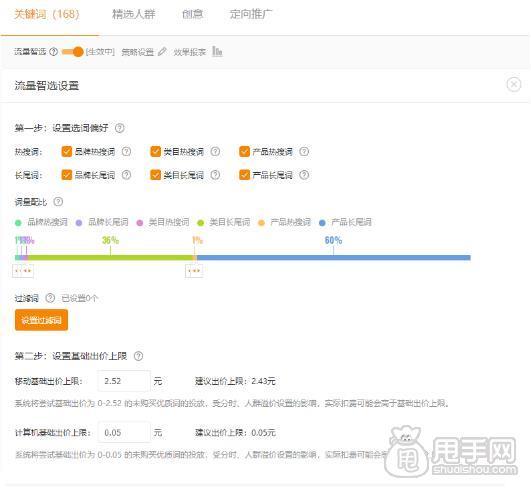Click green 品牌热搜词 legend dot
The width and height of the screenshot is (531, 489).
18,223
